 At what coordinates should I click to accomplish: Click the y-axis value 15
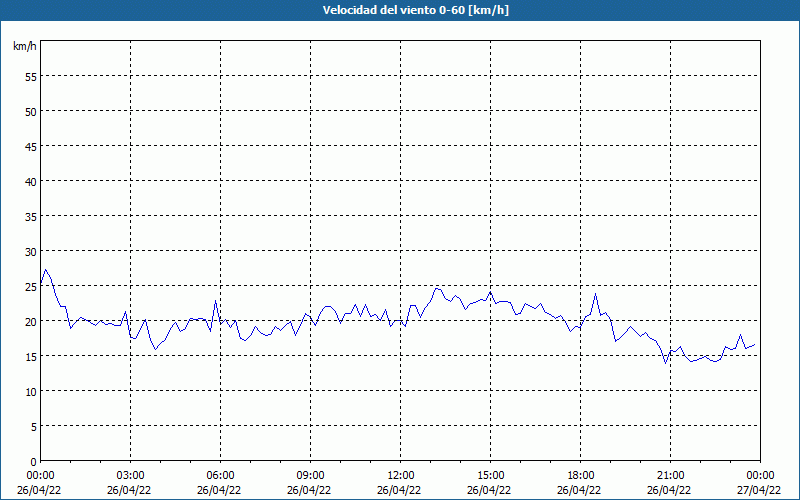coord(31,357)
